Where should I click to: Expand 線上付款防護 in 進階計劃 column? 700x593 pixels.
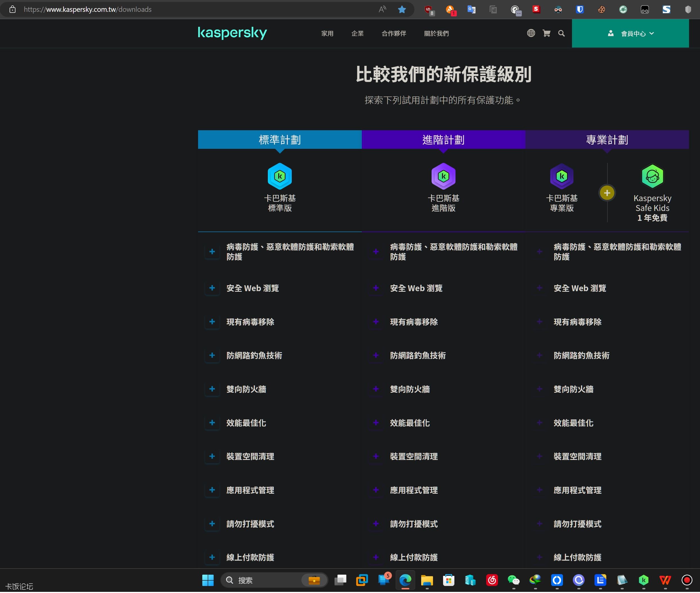click(x=376, y=557)
